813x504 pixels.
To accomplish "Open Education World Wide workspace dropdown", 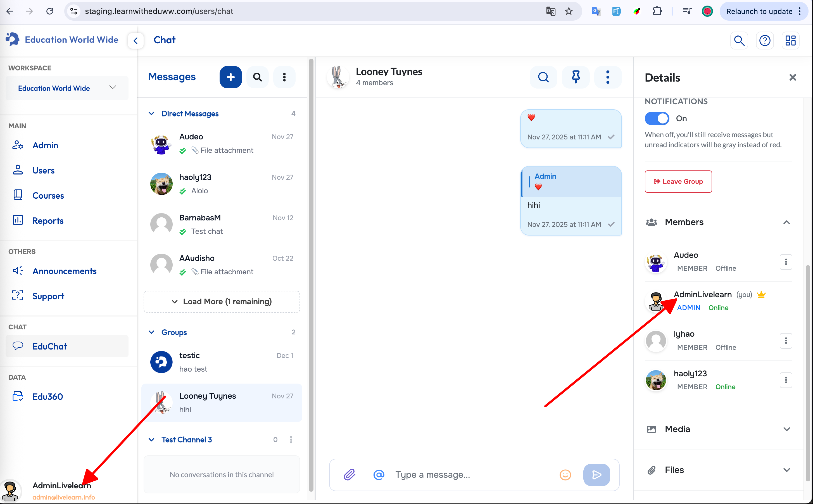I will [x=67, y=88].
